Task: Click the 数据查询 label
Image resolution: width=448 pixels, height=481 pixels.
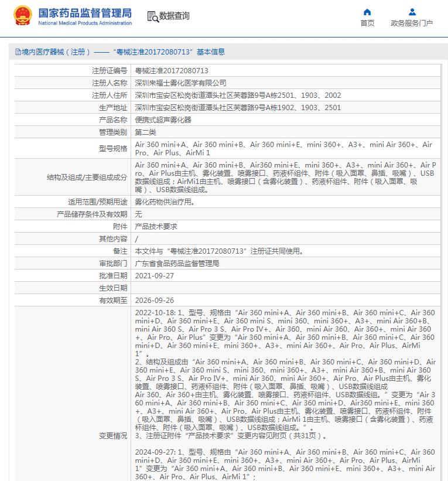Action: pos(174,16)
